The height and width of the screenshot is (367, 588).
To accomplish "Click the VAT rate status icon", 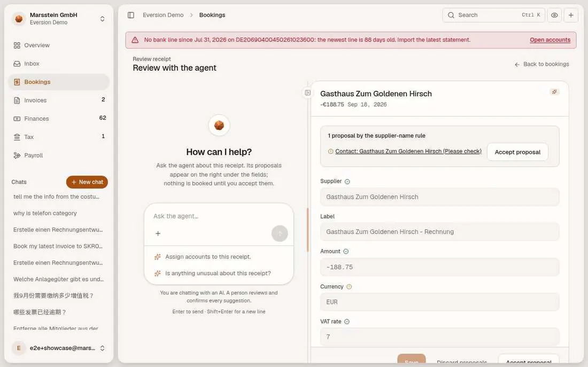I will [347, 322].
